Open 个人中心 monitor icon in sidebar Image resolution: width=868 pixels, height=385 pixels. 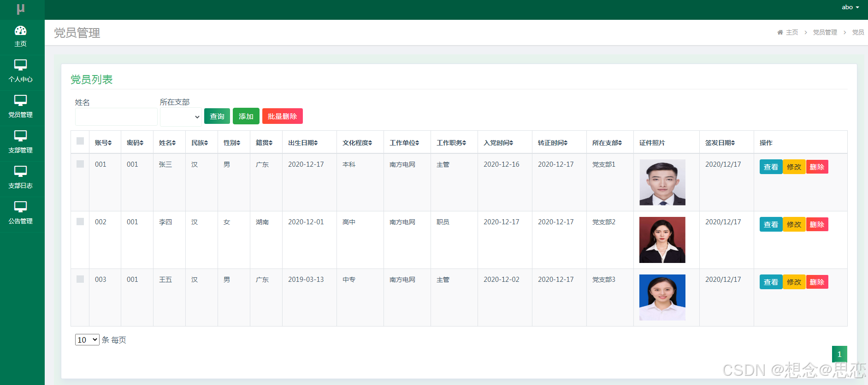pyautogui.click(x=20, y=65)
